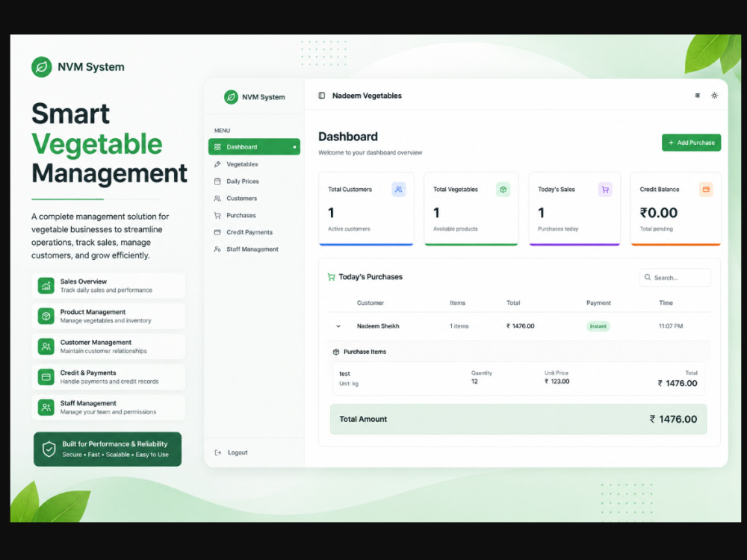The height and width of the screenshot is (560, 747).
Task: Open Vegetables from the sidebar menu
Action: click(254, 164)
